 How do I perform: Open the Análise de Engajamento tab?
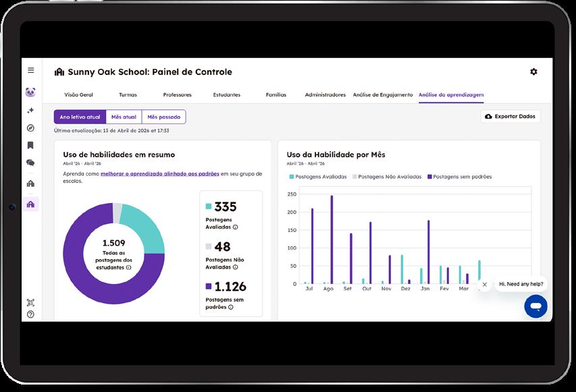(x=383, y=94)
